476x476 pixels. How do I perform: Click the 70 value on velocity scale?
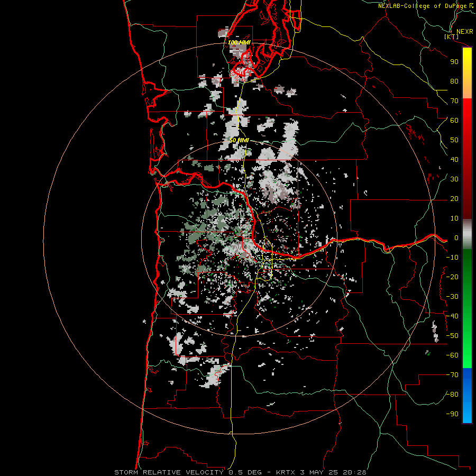pyautogui.click(x=454, y=101)
